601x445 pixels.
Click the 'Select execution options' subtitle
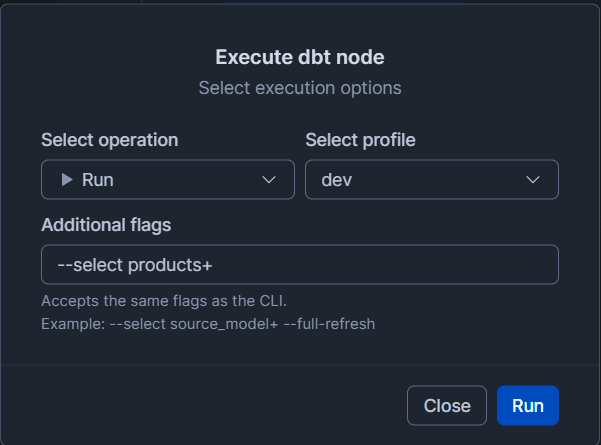click(x=300, y=88)
